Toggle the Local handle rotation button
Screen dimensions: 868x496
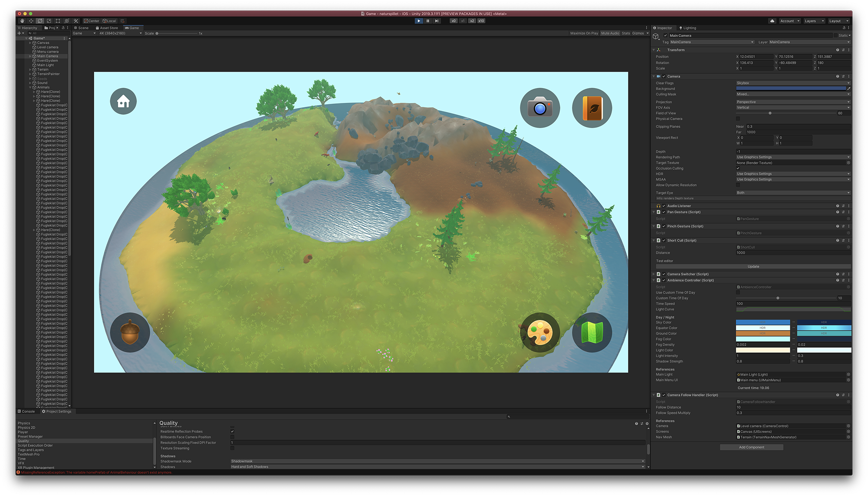point(109,21)
